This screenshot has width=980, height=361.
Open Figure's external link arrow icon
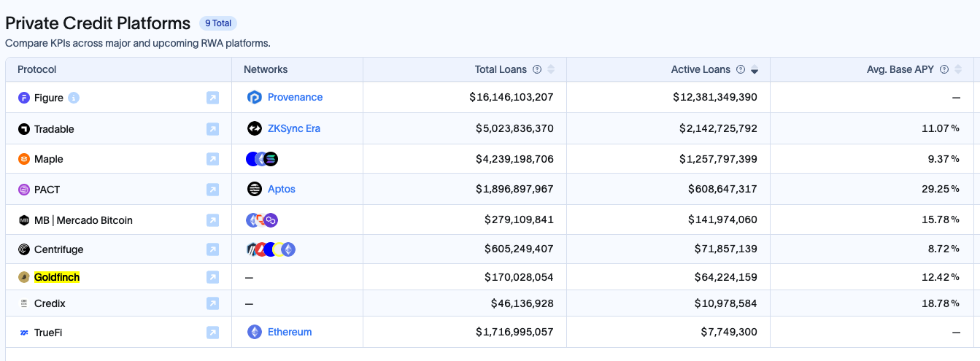coord(212,98)
